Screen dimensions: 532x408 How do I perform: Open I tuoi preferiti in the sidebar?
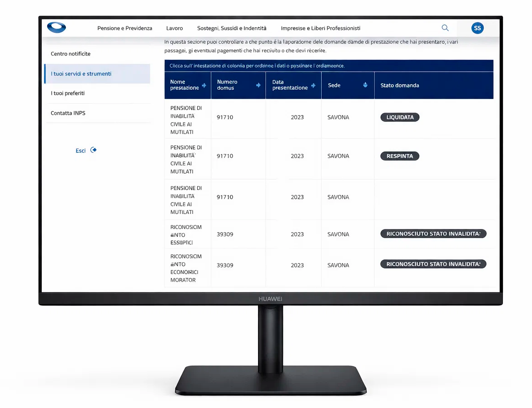tap(68, 93)
